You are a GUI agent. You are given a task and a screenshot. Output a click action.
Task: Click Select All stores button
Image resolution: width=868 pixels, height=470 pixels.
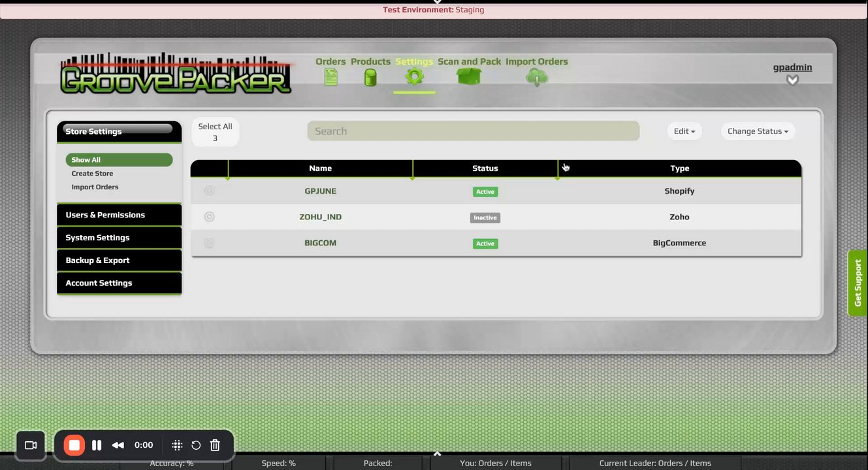click(x=215, y=133)
